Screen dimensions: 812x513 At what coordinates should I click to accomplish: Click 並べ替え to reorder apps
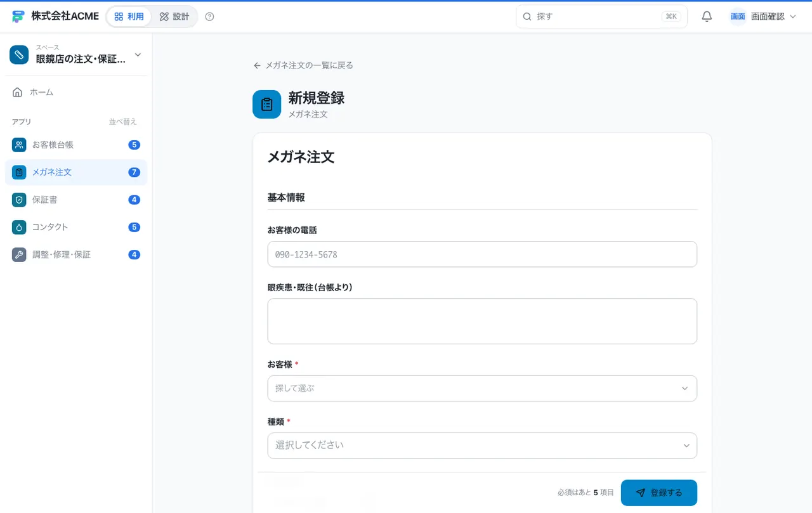point(122,122)
